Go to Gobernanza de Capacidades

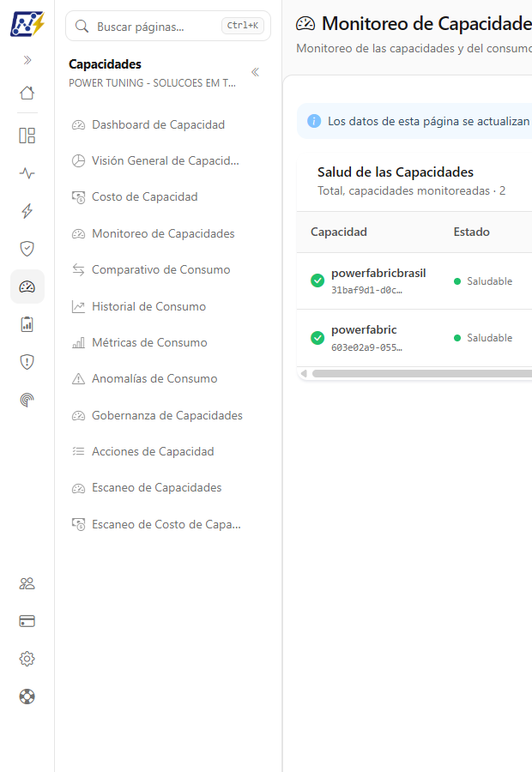pos(167,415)
